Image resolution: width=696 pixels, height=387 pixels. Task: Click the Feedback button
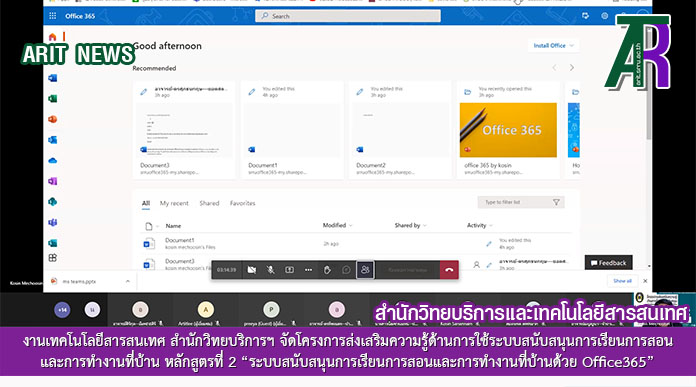(x=609, y=263)
